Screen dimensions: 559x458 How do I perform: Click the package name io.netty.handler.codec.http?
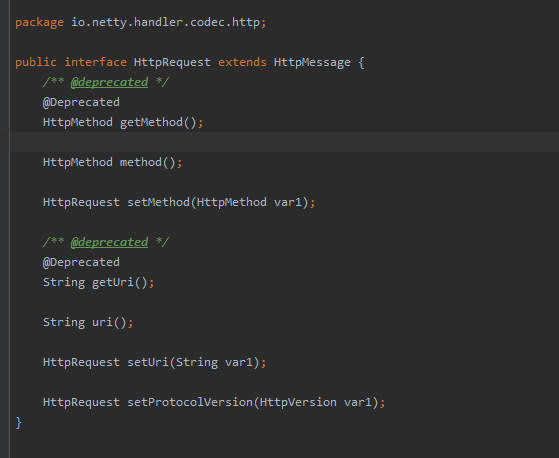[x=165, y=22]
